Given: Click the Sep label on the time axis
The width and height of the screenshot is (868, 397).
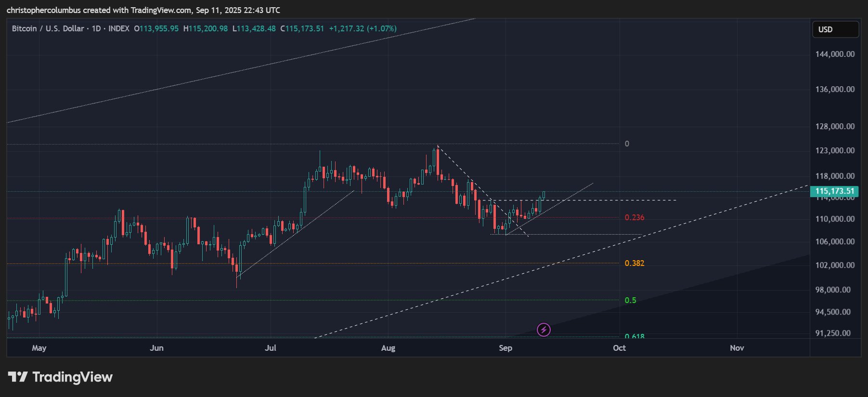Looking at the screenshot, I should point(505,348).
